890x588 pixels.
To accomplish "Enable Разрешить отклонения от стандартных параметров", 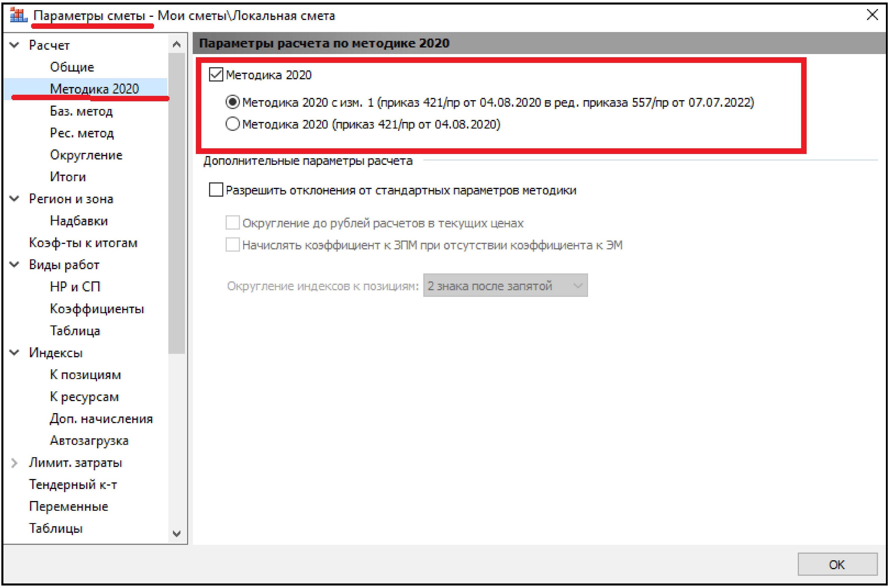I will tap(216, 190).
